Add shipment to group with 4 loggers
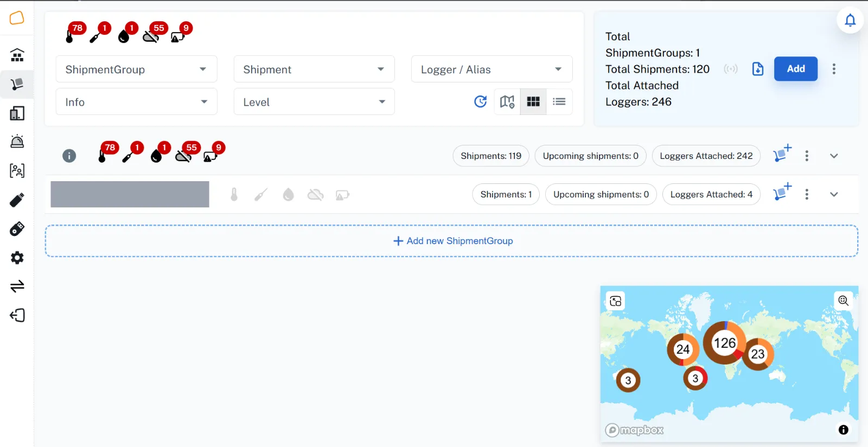868x447 pixels. click(x=782, y=192)
